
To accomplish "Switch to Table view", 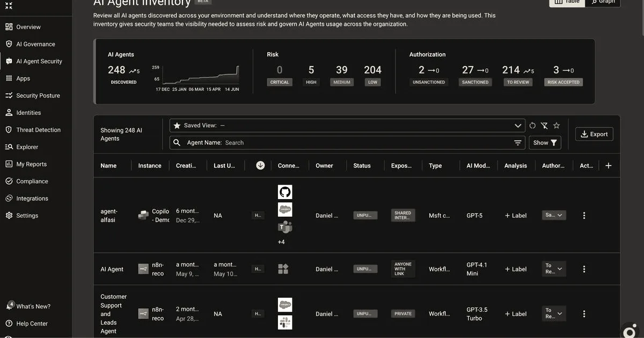I will point(567,2).
